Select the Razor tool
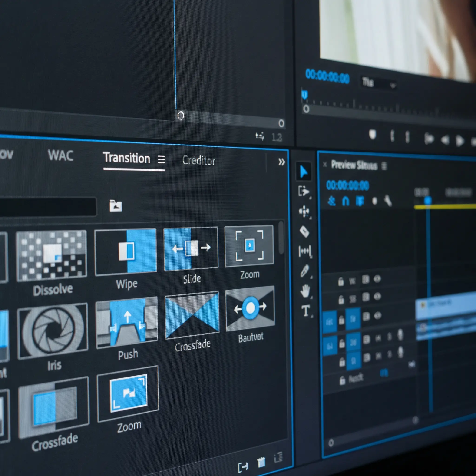This screenshot has height=476, width=476. (304, 231)
